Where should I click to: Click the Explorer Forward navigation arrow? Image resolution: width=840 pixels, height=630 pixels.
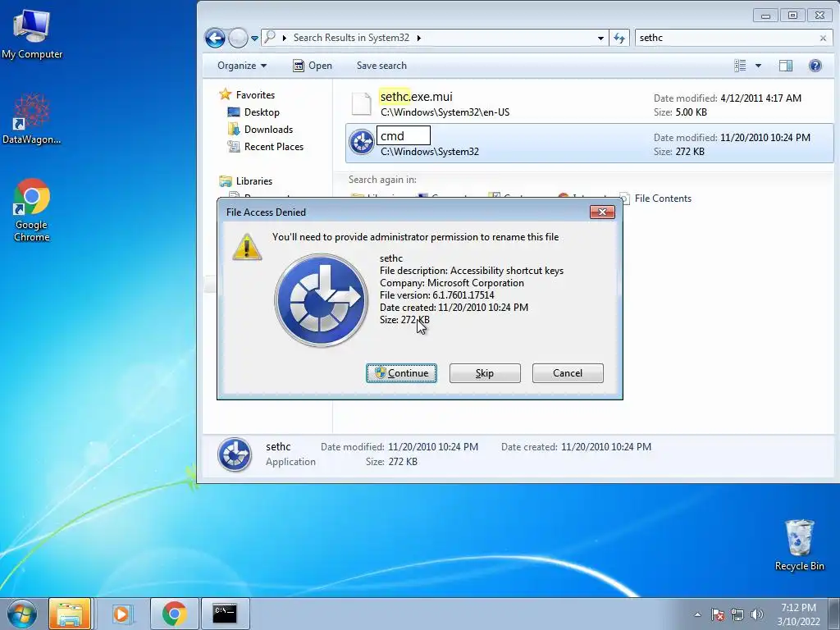click(238, 38)
